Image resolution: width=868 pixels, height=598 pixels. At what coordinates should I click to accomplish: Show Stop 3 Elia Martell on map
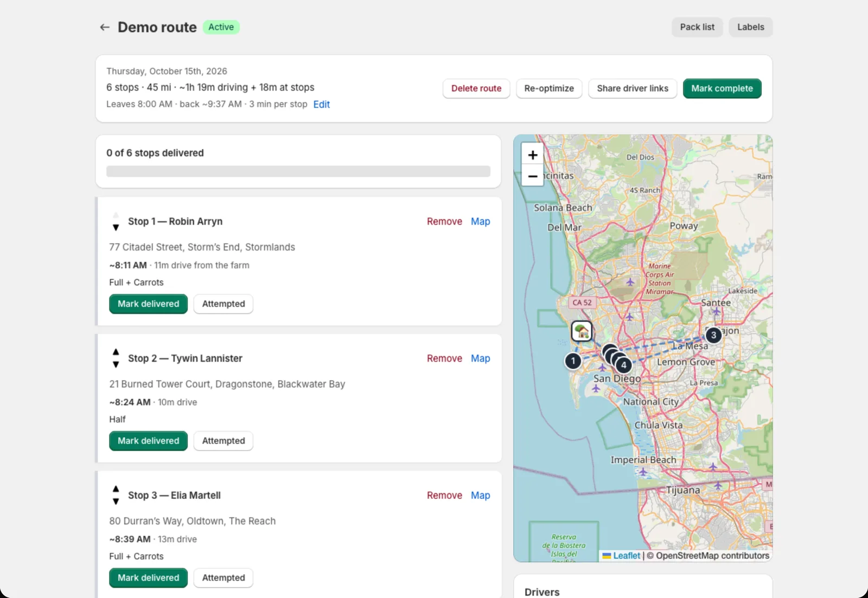pos(480,496)
